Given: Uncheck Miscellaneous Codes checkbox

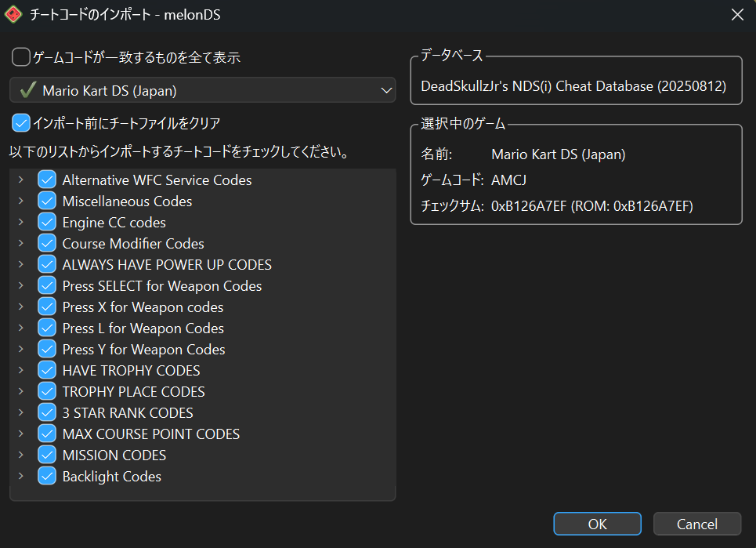Looking at the screenshot, I should coord(47,201).
